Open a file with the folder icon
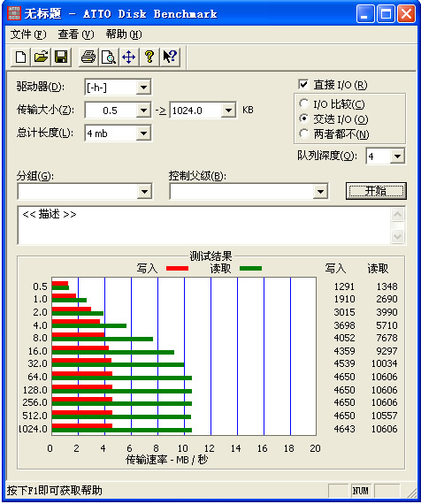 (41, 57)
